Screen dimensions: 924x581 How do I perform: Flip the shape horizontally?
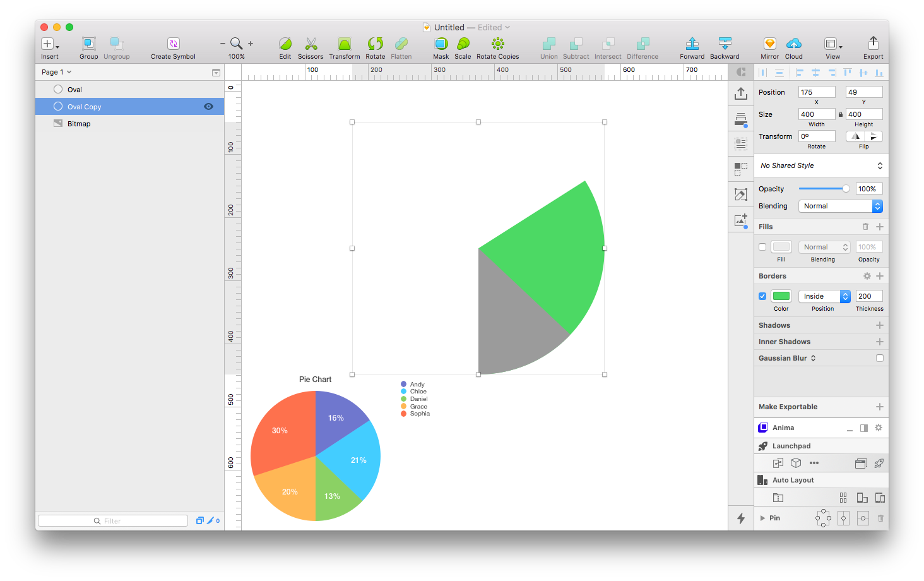coord(855,136)
